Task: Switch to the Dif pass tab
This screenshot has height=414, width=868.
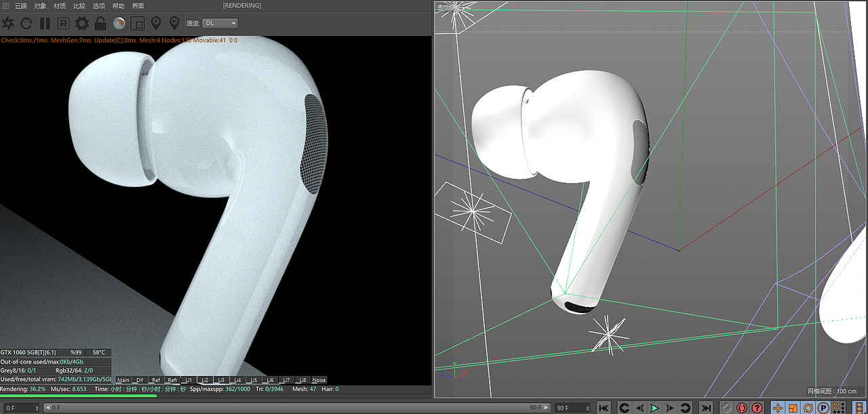Action: tap(140, 380)
